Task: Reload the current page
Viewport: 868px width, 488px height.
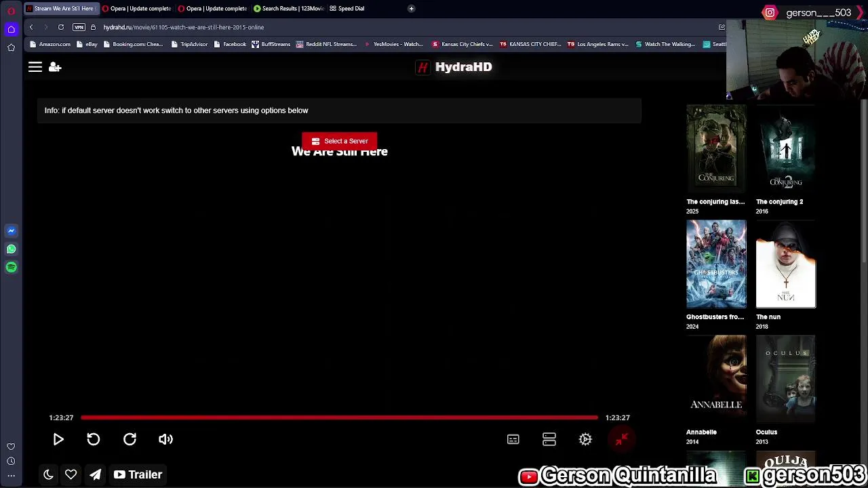Action: click(61, 27)
